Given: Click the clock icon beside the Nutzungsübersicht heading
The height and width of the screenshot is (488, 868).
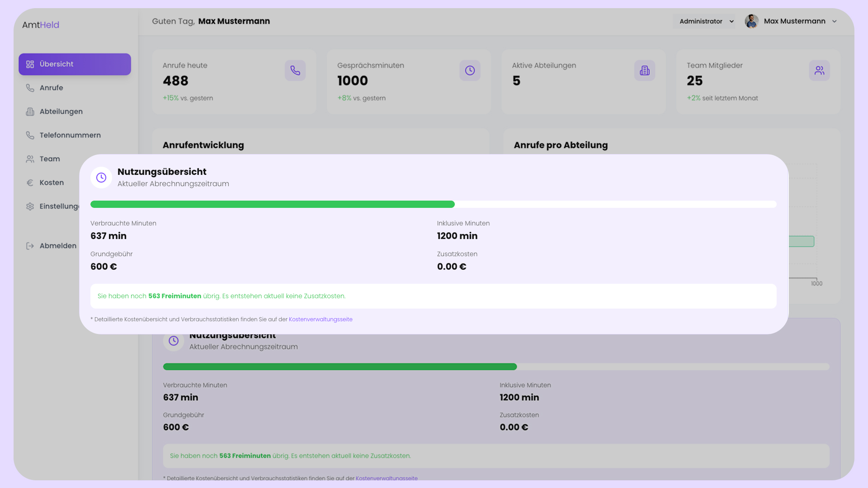Looking at the screenshot, I should tap(101, 178).
